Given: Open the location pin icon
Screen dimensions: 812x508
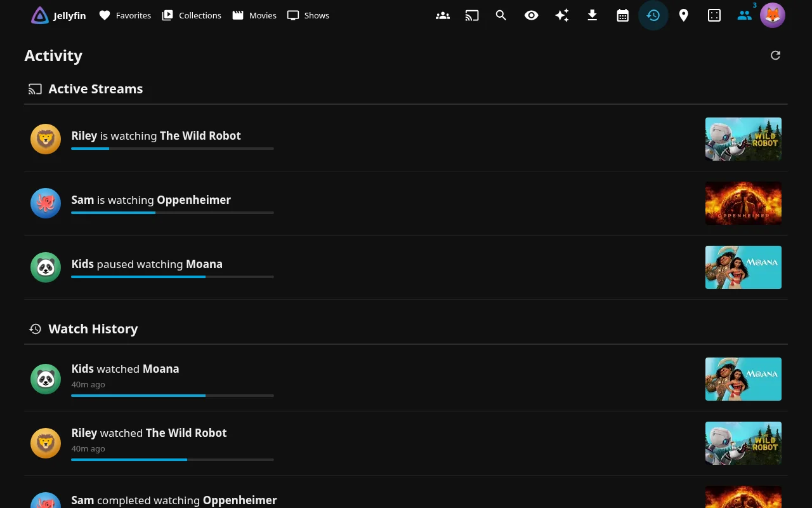Looking at the screenshot, I should (684, 15).
